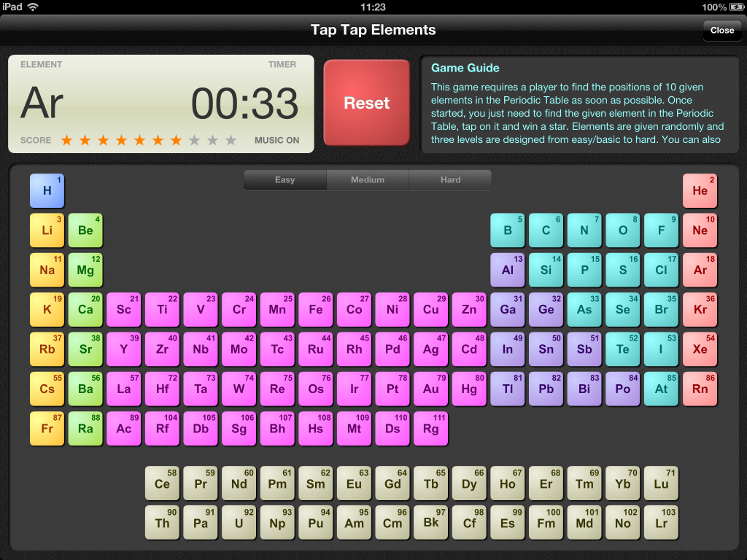
Task: Tap Lutetium (Lu) in the lanthanide row
Action: pyautogui.click(x=661, y=483)
